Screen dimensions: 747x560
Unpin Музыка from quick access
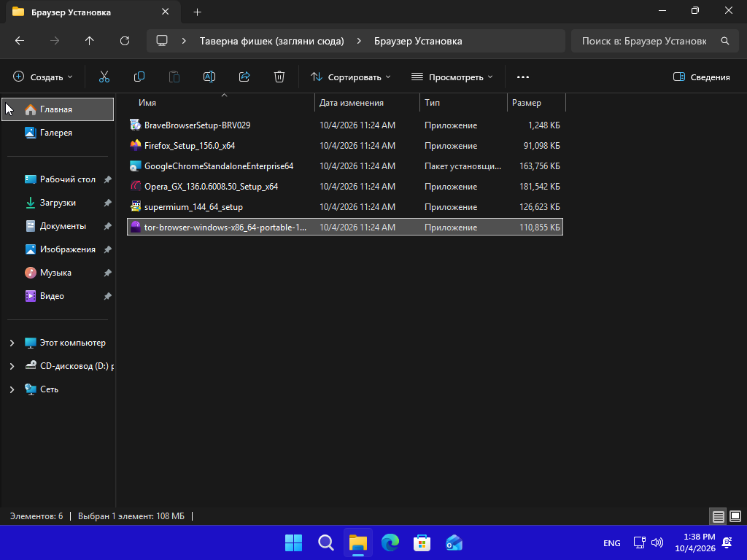[108, 273]
